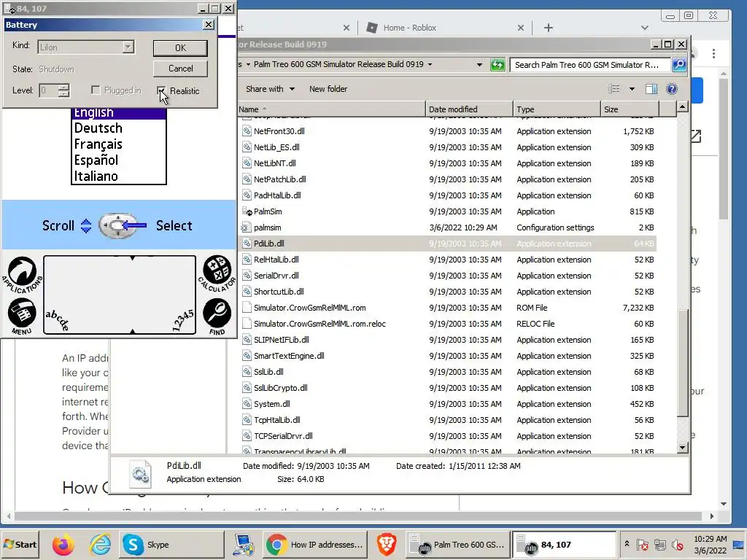Click the muted volume tray icon

(x=678, y=544)
